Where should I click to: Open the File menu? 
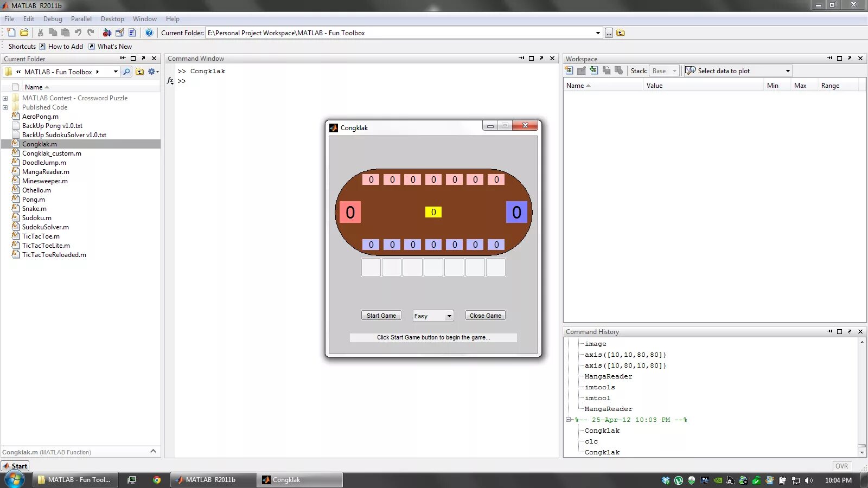coord(9,19)
